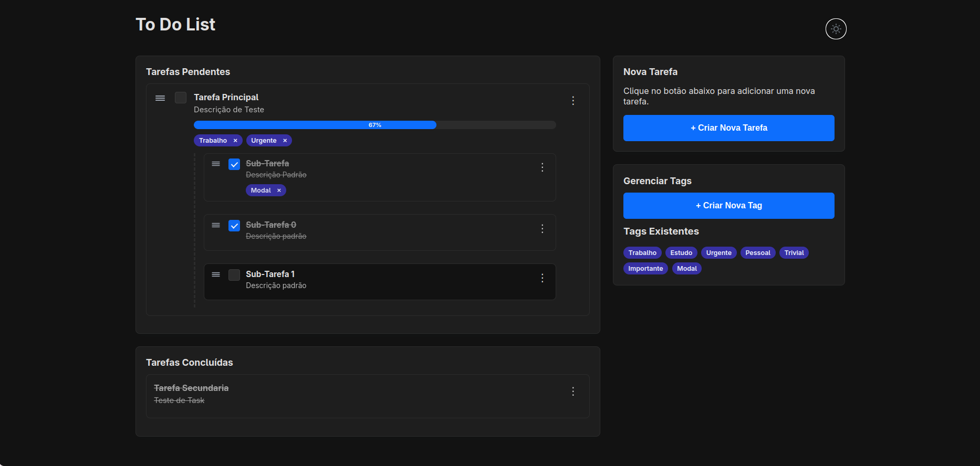Check the Tarefa Principal checkbox
The width and height of the screenshot is (980, 466).
pyautogui.click(x=181, y=98)
